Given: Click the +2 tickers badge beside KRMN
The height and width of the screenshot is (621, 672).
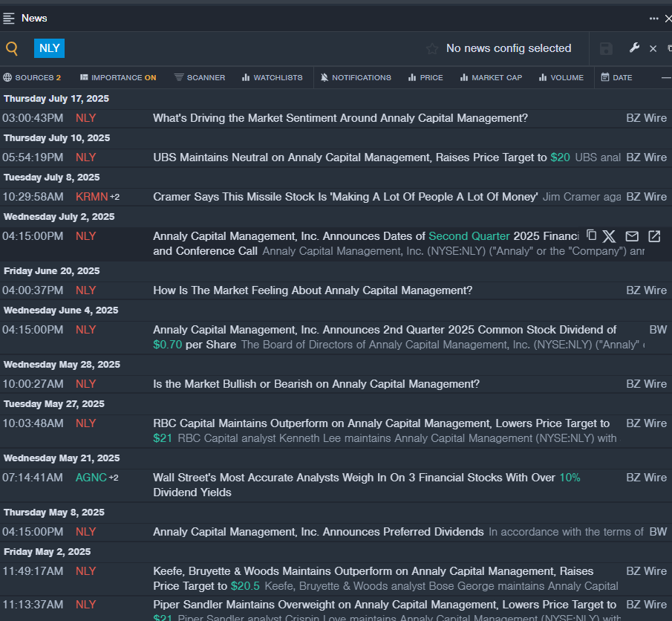Looking at the screenshot, I should point(114,197).
